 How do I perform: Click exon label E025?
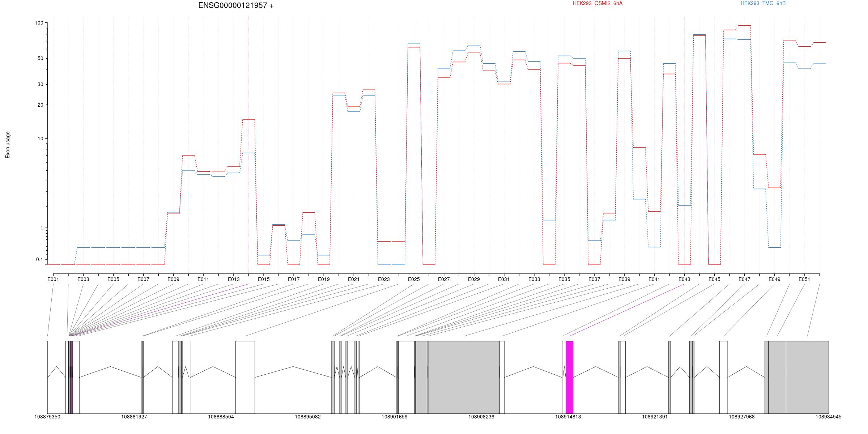[x=414, y=279]
